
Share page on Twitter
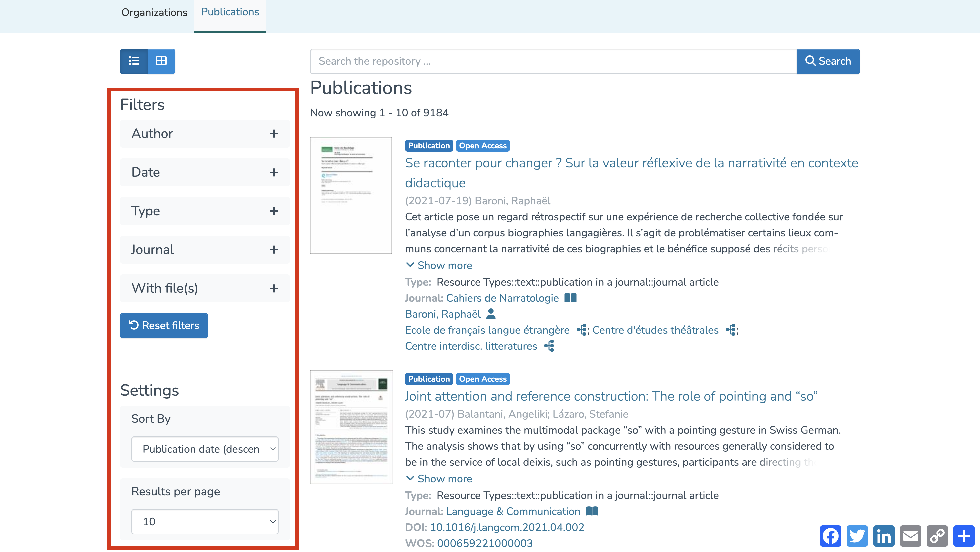(x=857, y=536)
